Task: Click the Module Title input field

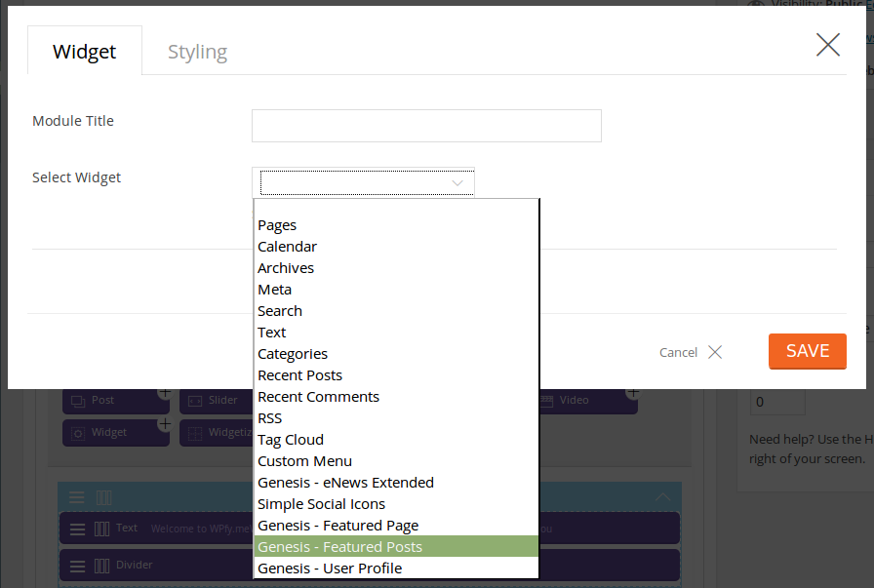Action: 426,126
